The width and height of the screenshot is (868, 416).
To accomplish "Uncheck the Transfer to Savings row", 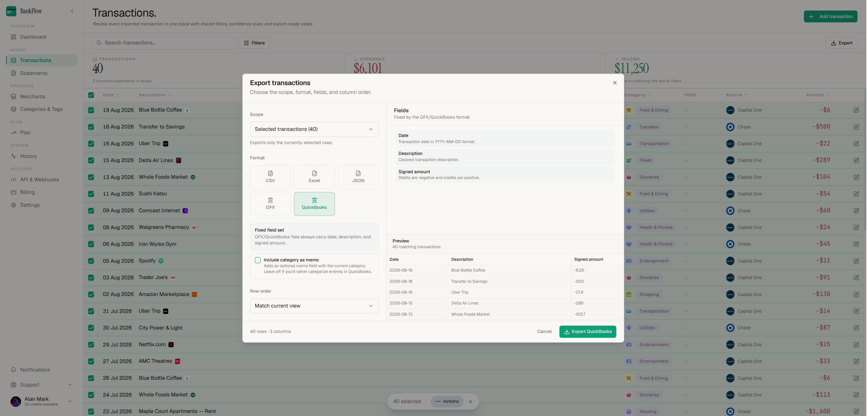I will [x=91, y=127].
